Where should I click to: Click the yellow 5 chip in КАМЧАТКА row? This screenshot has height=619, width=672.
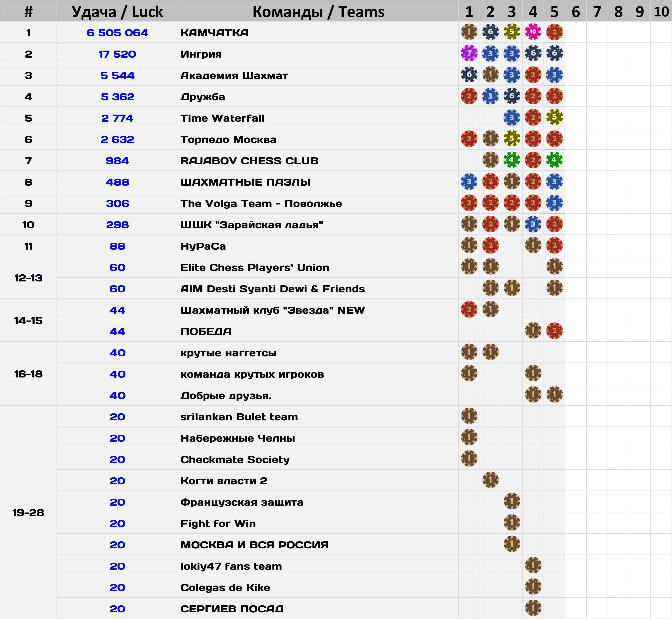(x=512, y=32)
